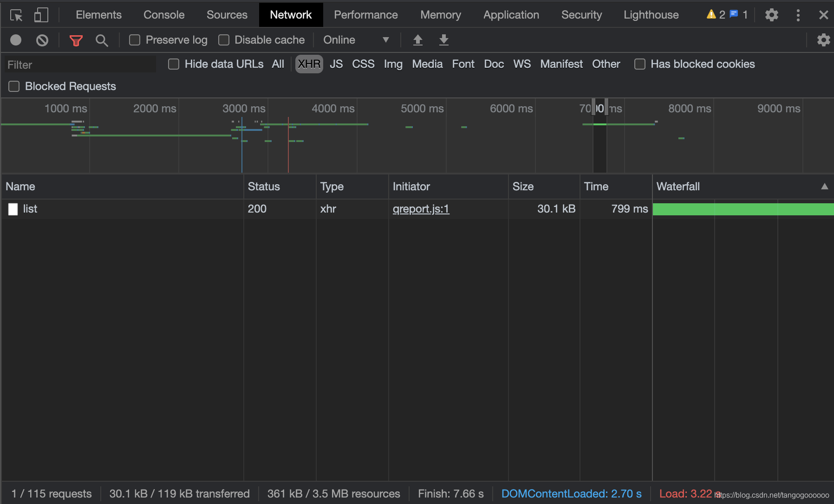Click the record network log button
This screenshot has height=504, width=834.
16,40
